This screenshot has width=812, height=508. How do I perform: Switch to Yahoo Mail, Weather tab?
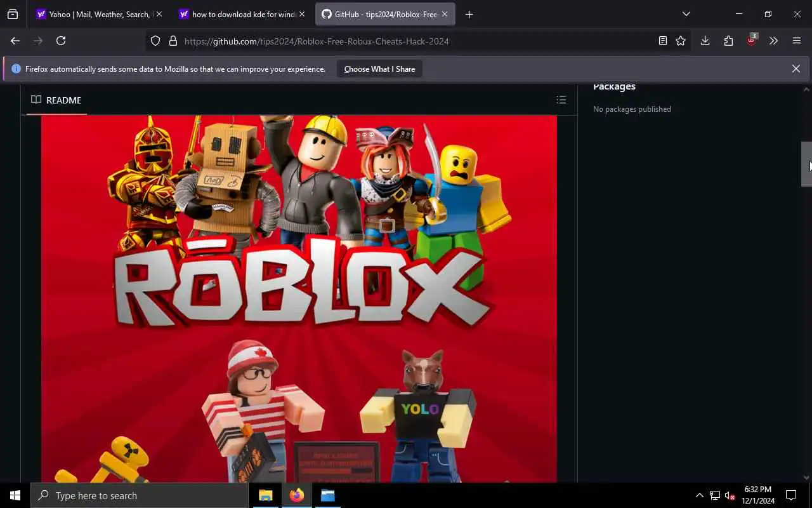99,14
